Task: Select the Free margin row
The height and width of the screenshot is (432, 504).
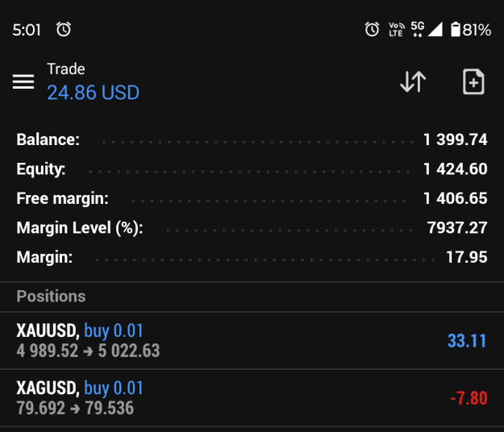Action: tap(252, 198)
